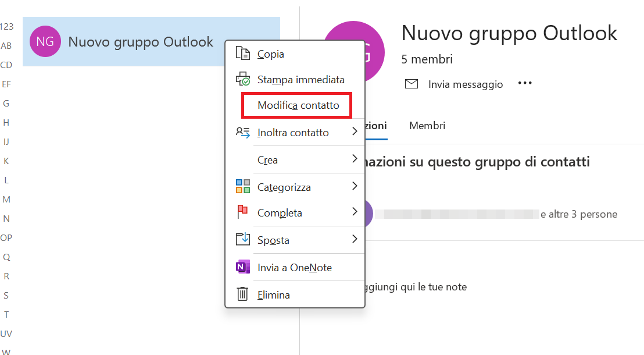The height and width of the screenshot is (355, 644).
Task: Jump to index letters EF
Action: click(6, 84)
